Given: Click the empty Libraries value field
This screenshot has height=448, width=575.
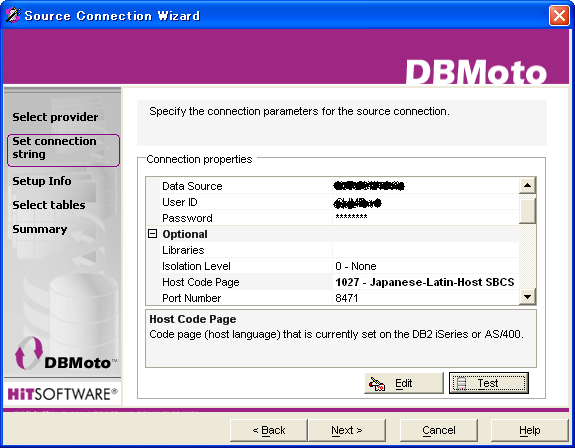Looking at the screenshot, I should pos(425,250).
